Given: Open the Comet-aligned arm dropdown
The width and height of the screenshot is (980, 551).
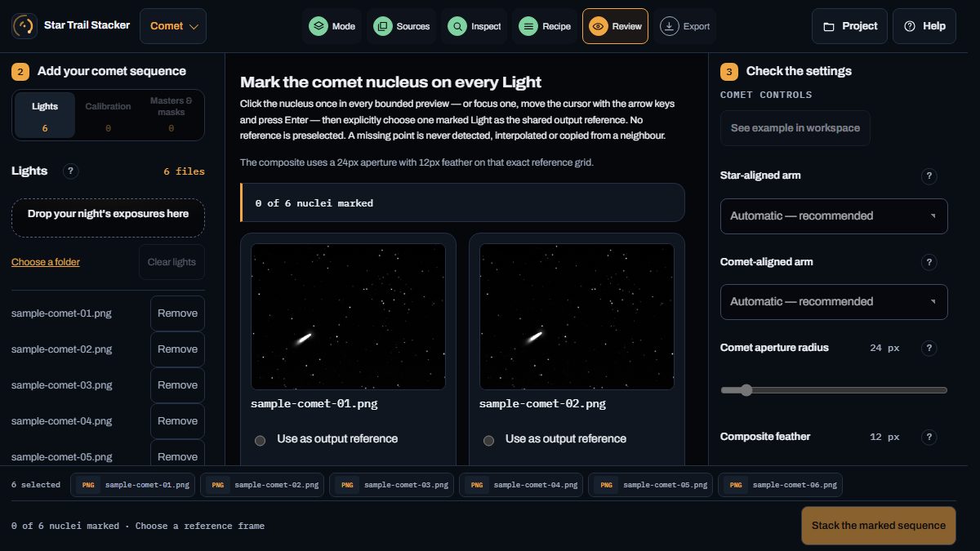Looking at the screenshot, I should [x=834, y=302].
